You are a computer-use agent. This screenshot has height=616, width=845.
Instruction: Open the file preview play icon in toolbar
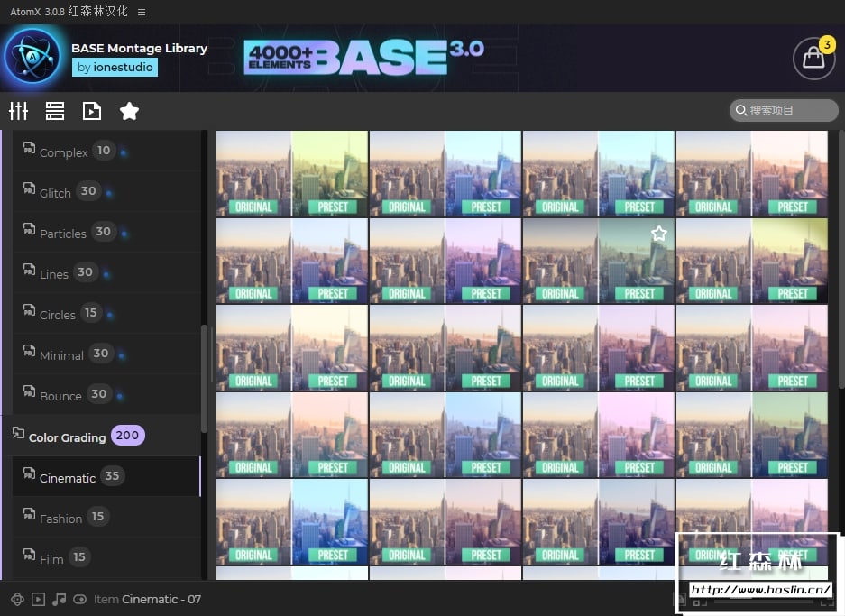click(92, 111)
